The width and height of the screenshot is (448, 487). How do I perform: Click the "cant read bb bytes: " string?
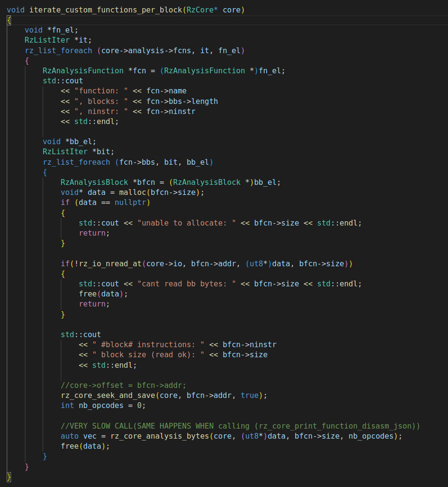point(187,283)
